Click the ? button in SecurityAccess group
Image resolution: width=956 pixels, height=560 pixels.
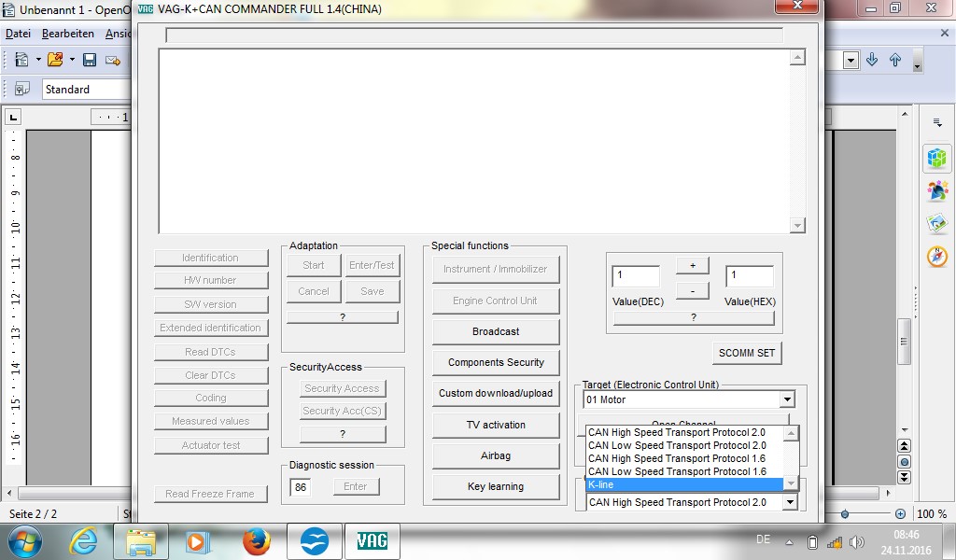[343, 434]
